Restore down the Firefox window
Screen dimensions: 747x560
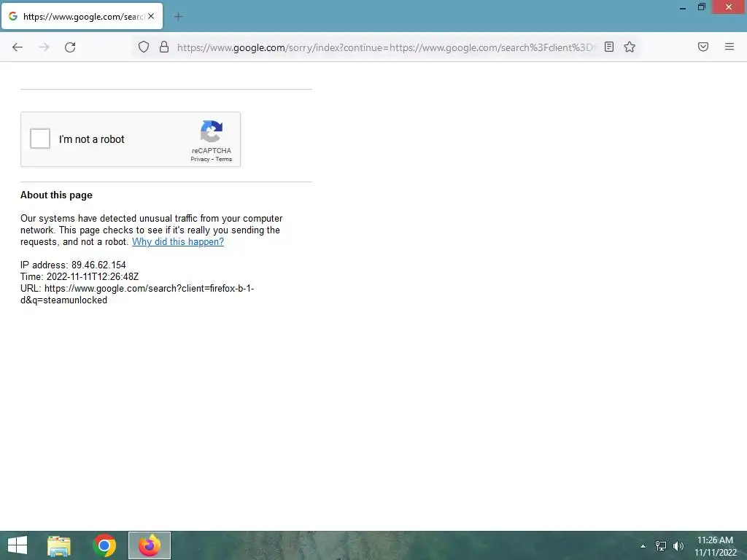pyautogui.click(x=701, y=7)
